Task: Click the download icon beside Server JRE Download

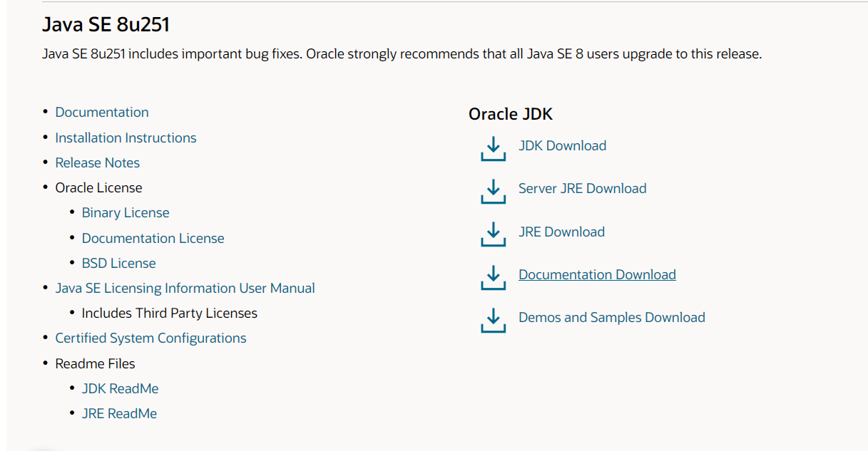Action: coord(493,192)
